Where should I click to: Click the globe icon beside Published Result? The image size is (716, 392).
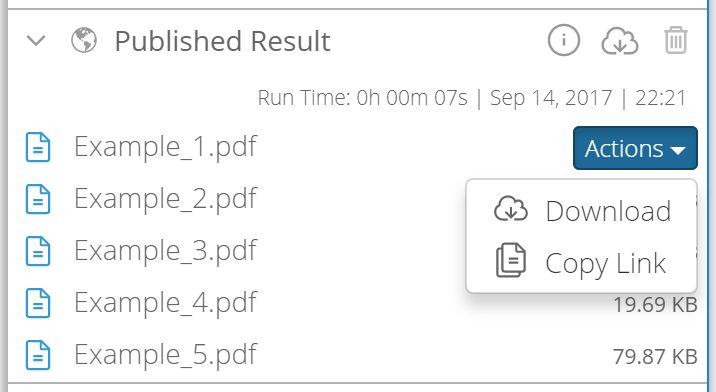[x=84, y=40]
